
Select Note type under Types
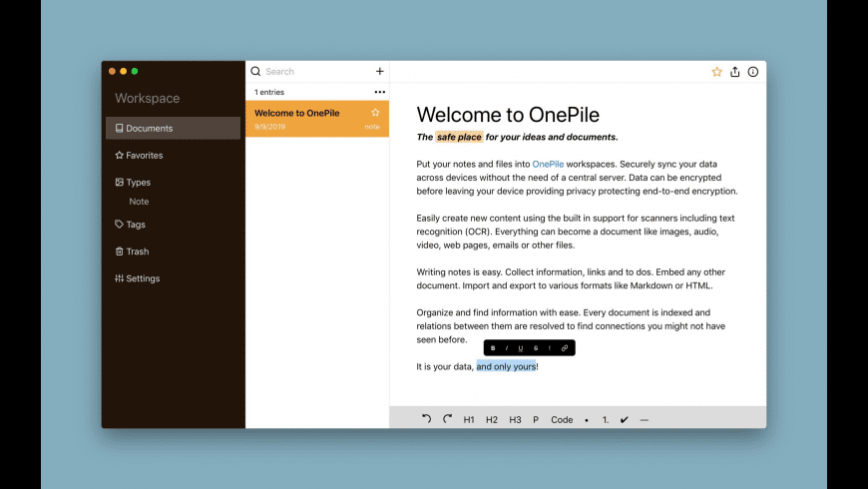[x=139, y=202]
